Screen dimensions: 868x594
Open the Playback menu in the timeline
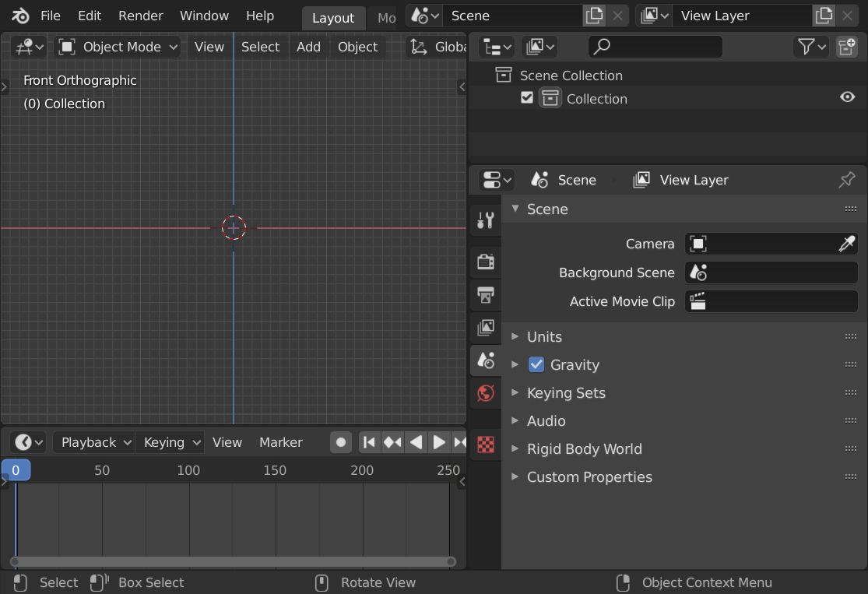coord(93,441)
